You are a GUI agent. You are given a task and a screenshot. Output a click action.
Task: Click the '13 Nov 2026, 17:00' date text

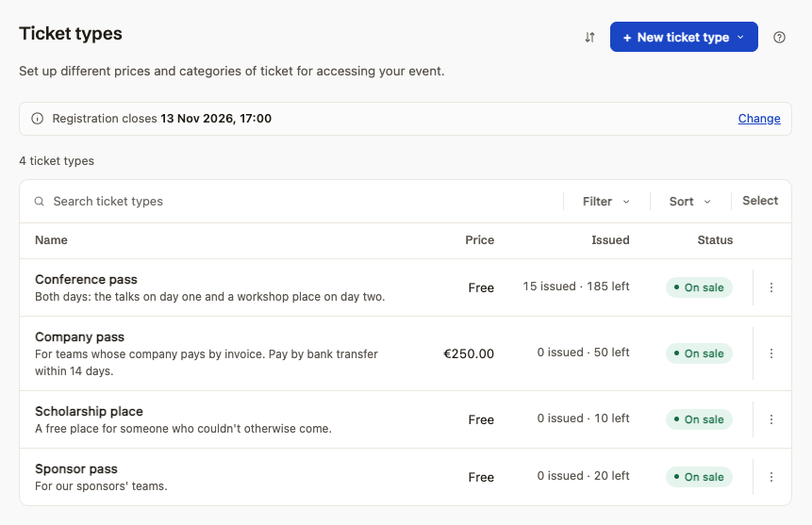(x=216, y=119)
